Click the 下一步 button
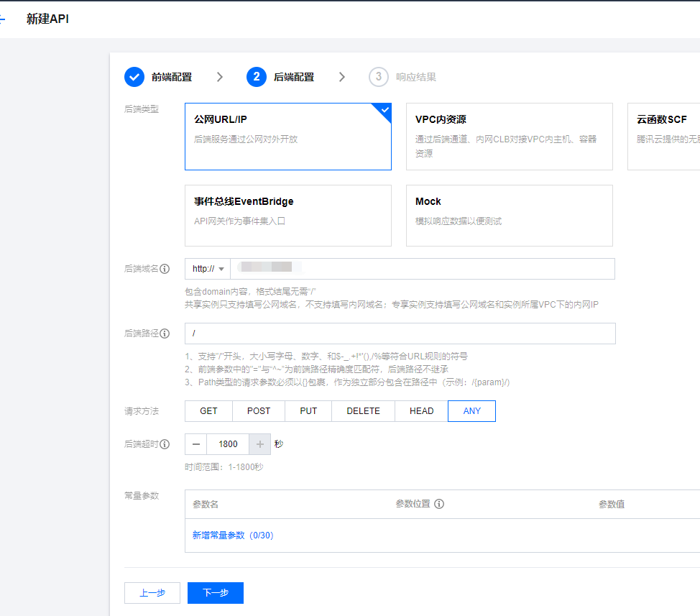 click(x=216, y=593)
